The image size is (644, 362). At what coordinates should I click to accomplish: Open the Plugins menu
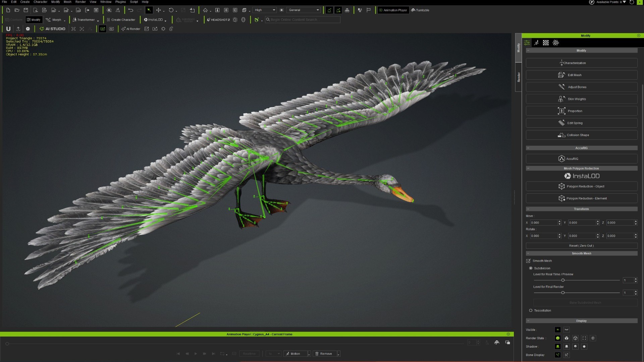(x=120, y=2)
